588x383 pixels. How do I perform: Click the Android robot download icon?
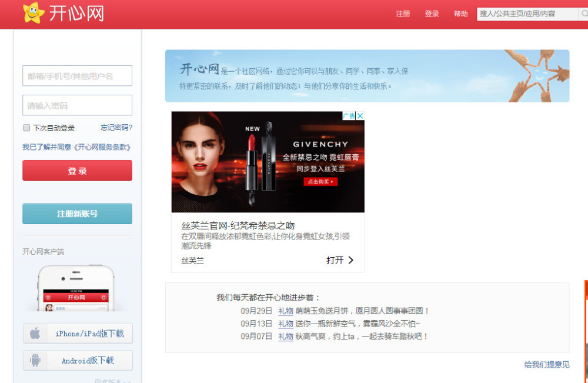point(35,360)
